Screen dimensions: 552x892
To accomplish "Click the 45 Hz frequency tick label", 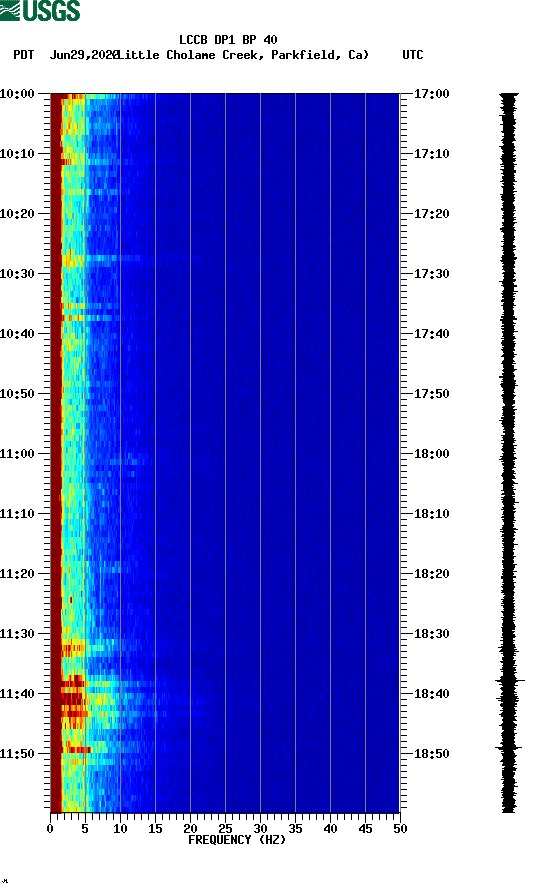I will [365, 829].
